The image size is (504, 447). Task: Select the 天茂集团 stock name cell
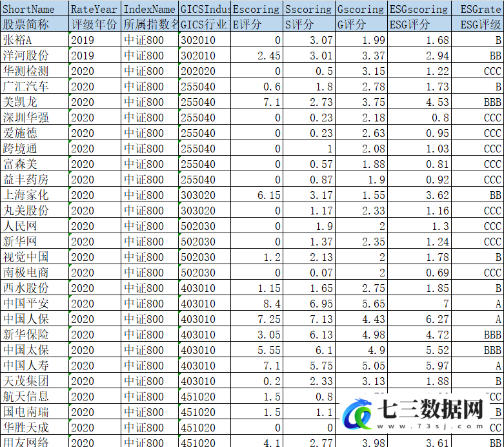[34, 380]
